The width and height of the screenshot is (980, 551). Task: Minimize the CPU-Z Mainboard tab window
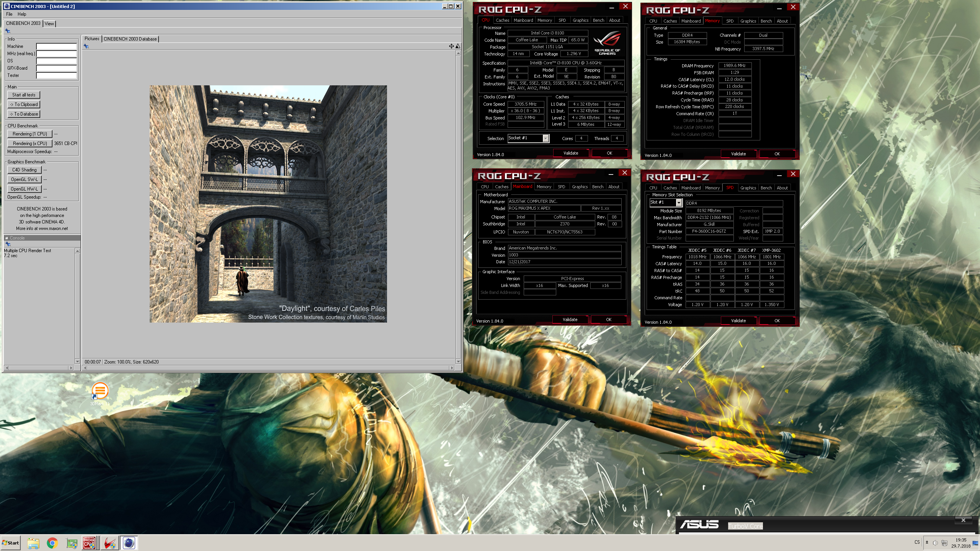point(611,174)
